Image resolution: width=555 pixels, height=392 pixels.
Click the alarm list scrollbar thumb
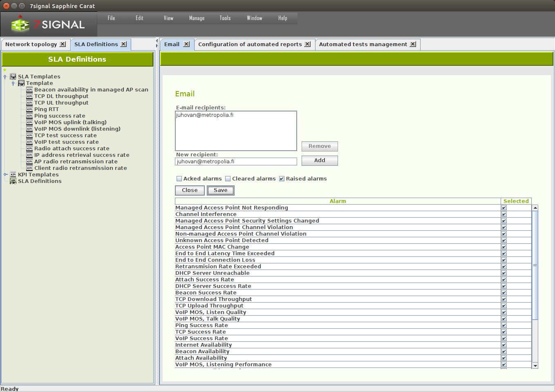(x=535, y=265)
